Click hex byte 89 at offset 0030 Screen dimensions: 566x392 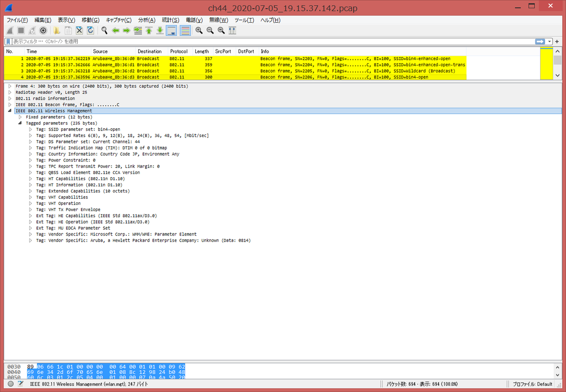pyautogui.click(x=31, y=367)
